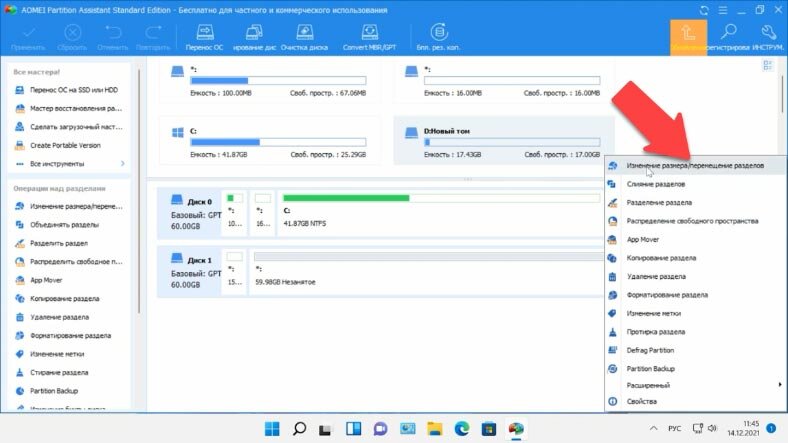Launch Microsoft Edge from taskbar
Image resolution: width=788 pixels, height=443 pixels.
pos(461,429)
